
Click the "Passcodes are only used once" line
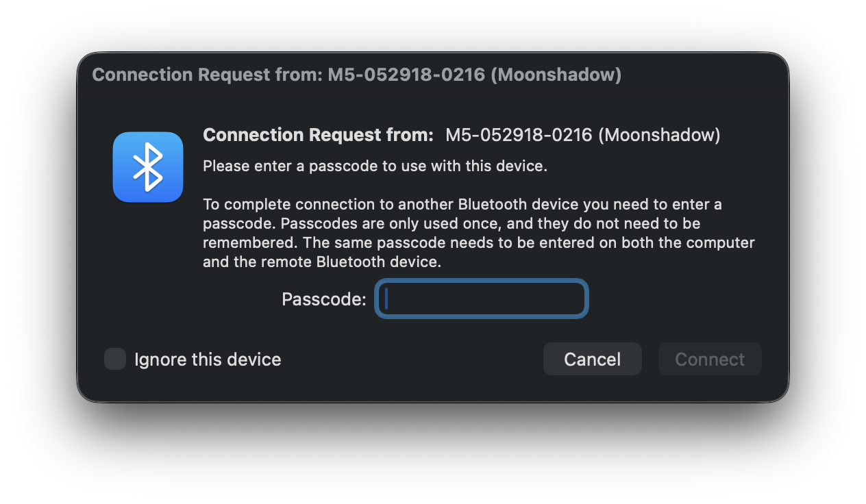tap(451, 223)
